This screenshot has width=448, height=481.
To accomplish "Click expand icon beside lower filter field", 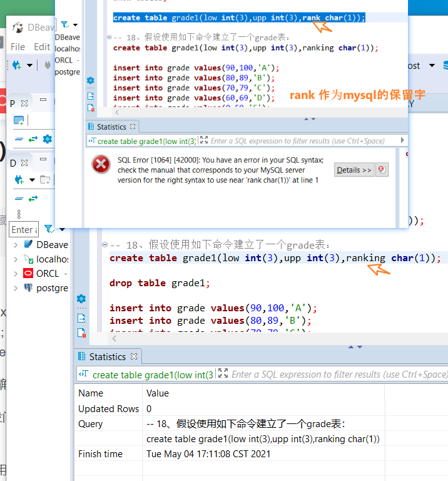I will point(223,373).
